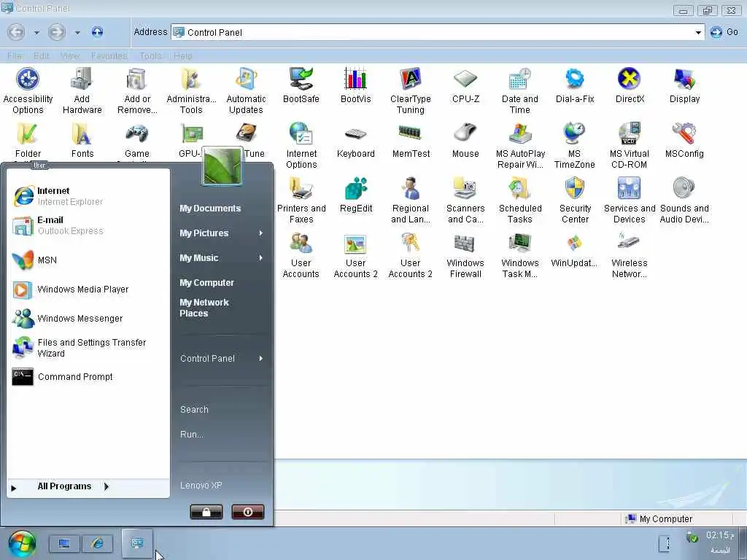Launch BootVis chart icon
The width and height of the screenshot is (747, 560).
coord(356,86)
